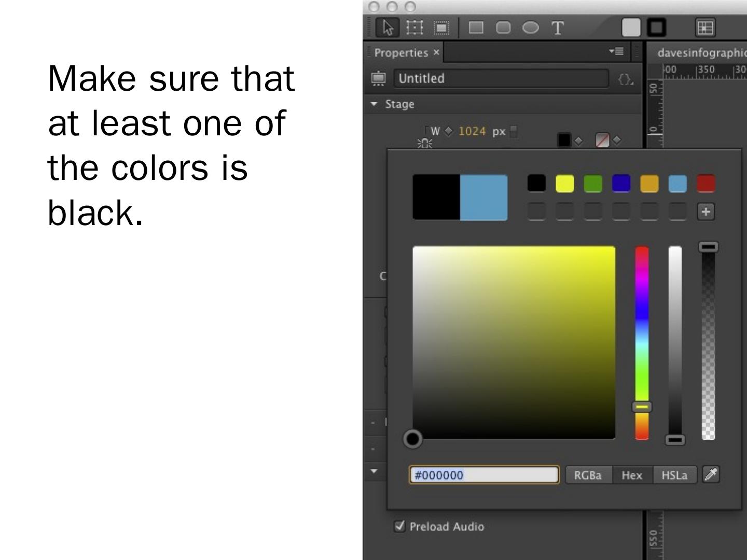Screen dimensions: 747x560
Task: Open the Properties panel options menu
Action: tap(616, 51)
